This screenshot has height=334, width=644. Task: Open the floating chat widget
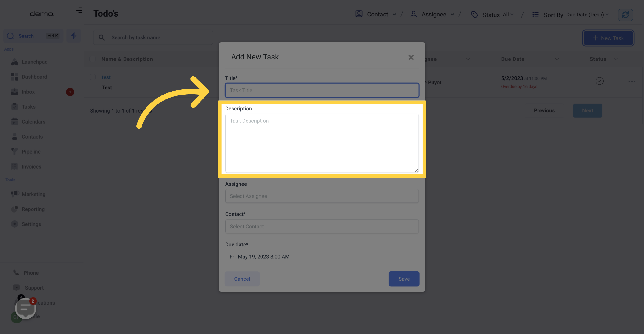coord(25,308)
